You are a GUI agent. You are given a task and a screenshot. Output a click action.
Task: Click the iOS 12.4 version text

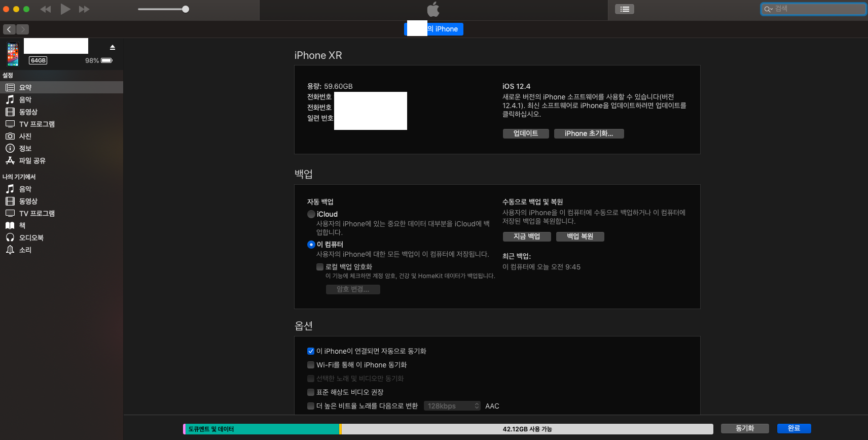pos(516,86)
